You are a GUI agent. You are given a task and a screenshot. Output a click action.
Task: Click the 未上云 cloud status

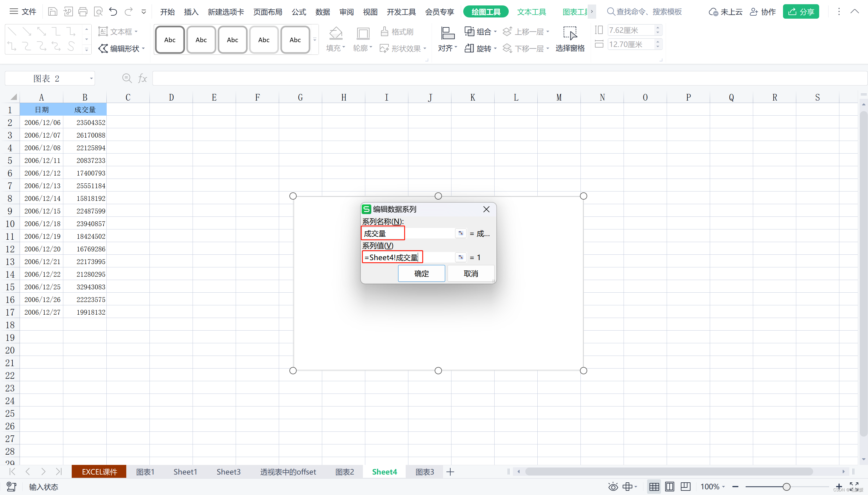click(x=725, y=12)
